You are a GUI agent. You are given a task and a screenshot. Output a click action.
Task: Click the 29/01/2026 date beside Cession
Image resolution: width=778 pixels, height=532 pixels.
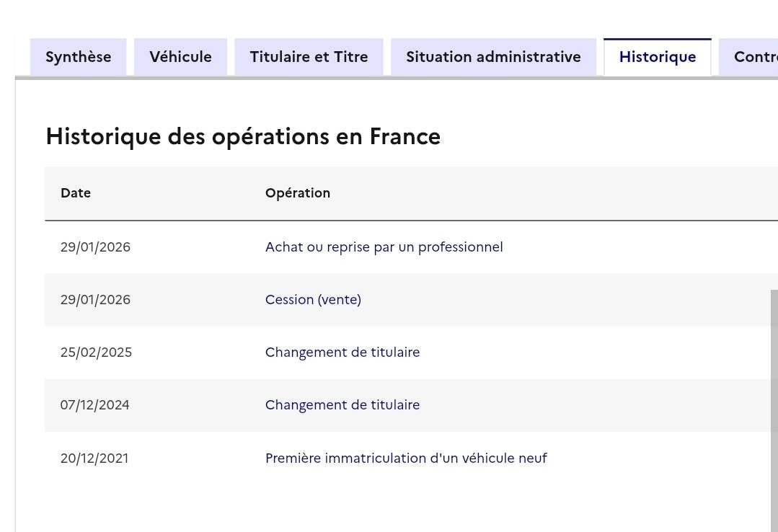[95, 300]
